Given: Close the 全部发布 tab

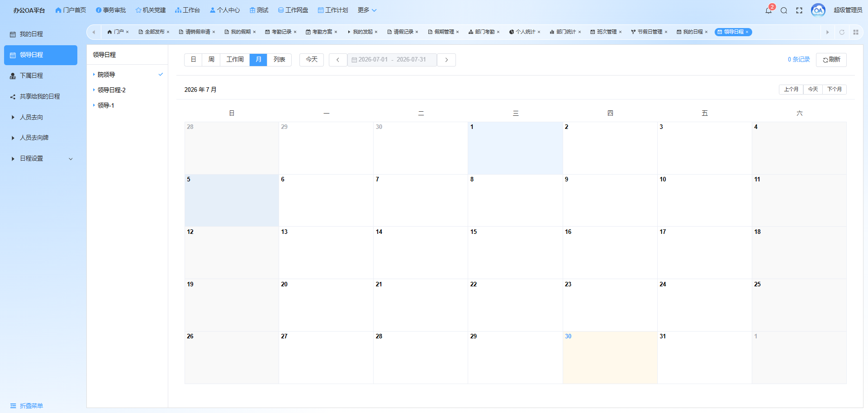Looking at the screenshot, I should [x=168, y=32].
